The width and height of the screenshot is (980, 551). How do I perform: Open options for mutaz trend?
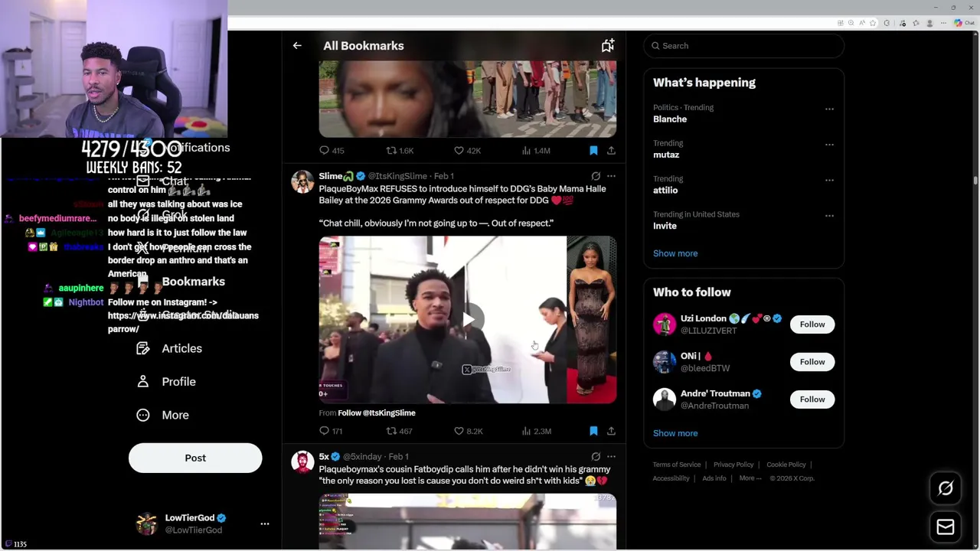point(829,144)
